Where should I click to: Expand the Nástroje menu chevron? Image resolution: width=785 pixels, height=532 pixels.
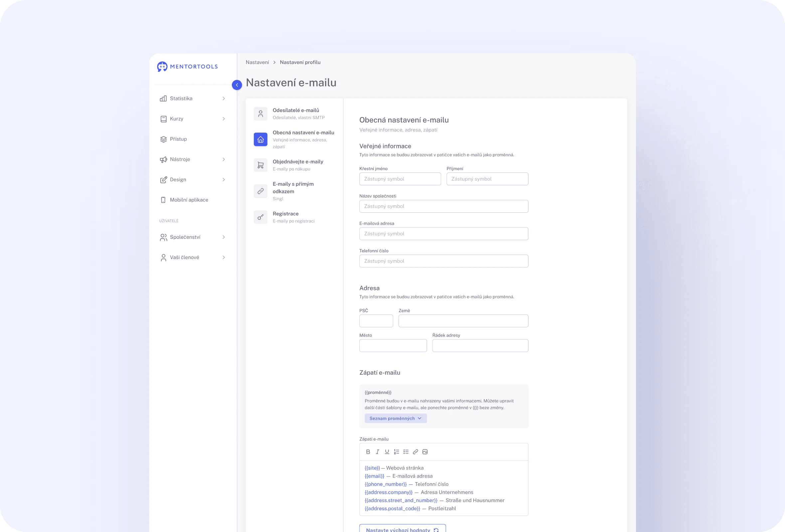tap(224, 159)
